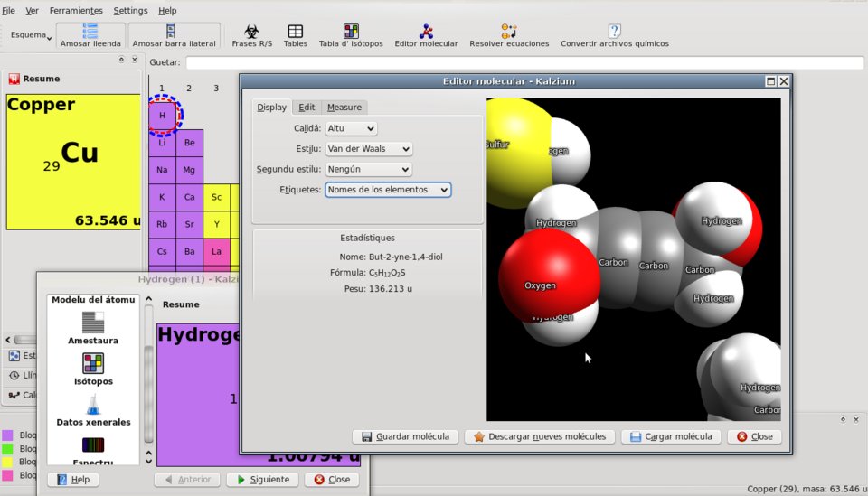Screen dimensions: 868x496
Task: Open the Ferramientes menu
Action: [x=76, y=11]
